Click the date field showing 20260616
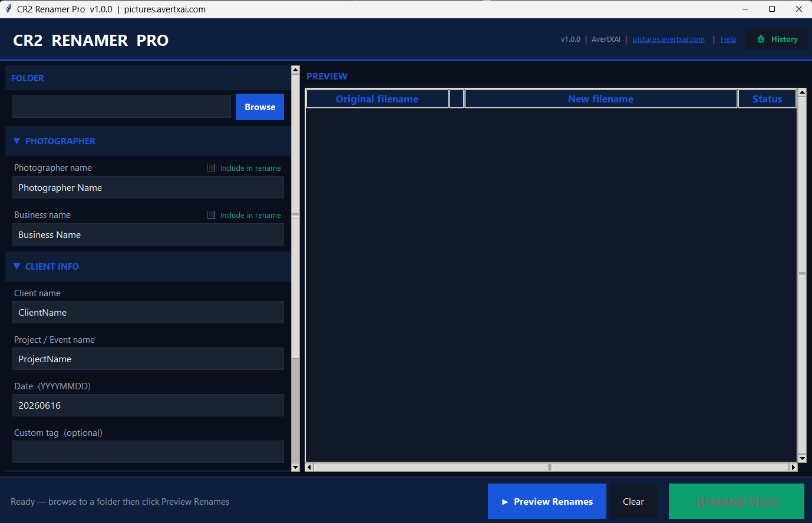The height and width of the screenshot is (523, 812). click(x=148, y=405)
